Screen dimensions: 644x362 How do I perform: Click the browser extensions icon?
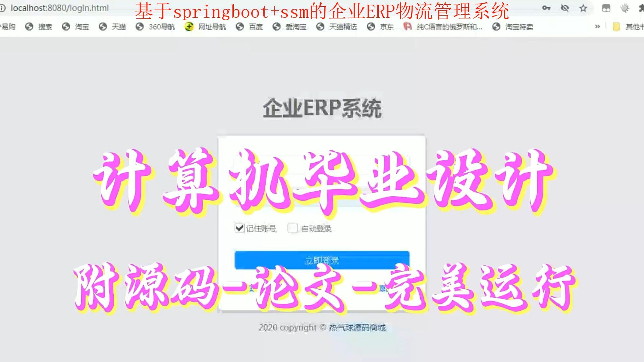[x=641, y=7]
